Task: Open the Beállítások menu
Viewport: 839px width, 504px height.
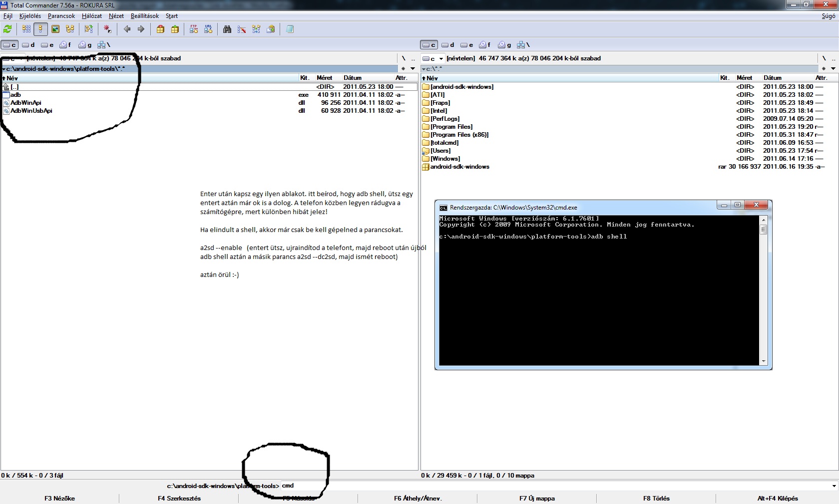Action: coord(145,16)
